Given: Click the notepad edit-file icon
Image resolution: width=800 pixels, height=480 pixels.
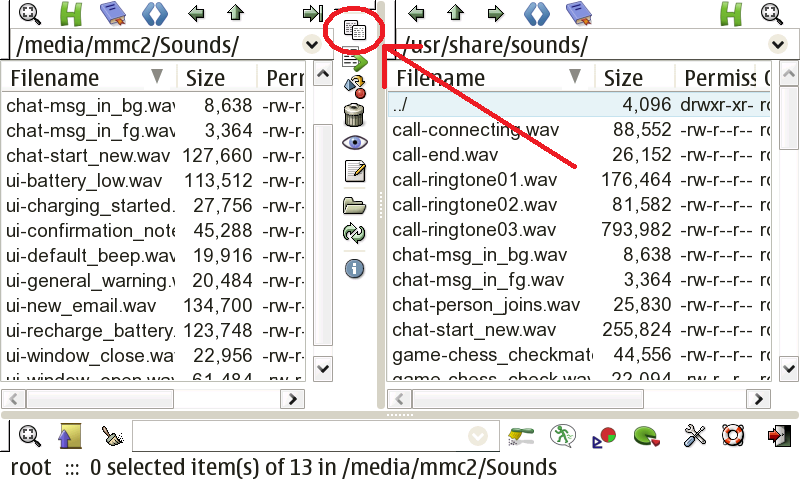Looking at the screenshot, I should point(354,171).
